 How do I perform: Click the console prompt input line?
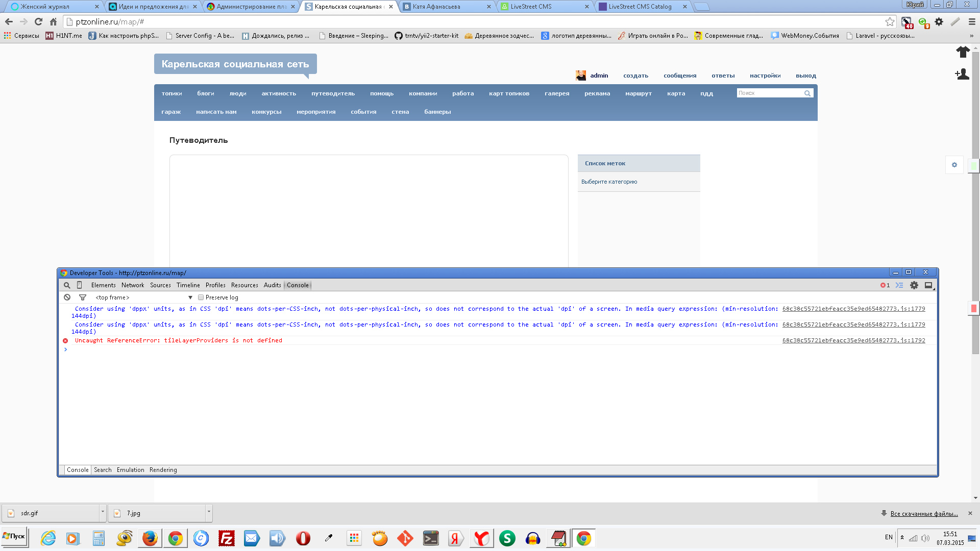click(x=500, y=349)
